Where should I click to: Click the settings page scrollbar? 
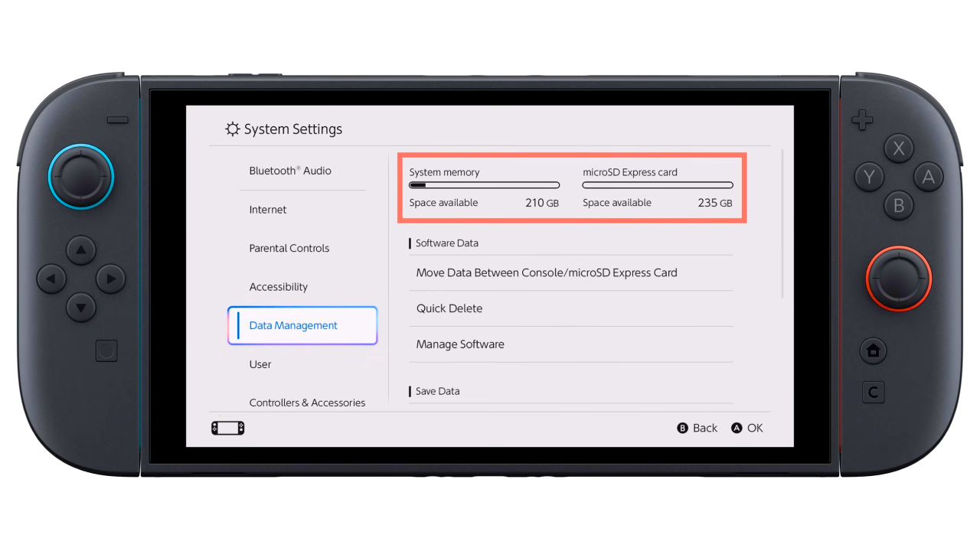coord(782,223)
